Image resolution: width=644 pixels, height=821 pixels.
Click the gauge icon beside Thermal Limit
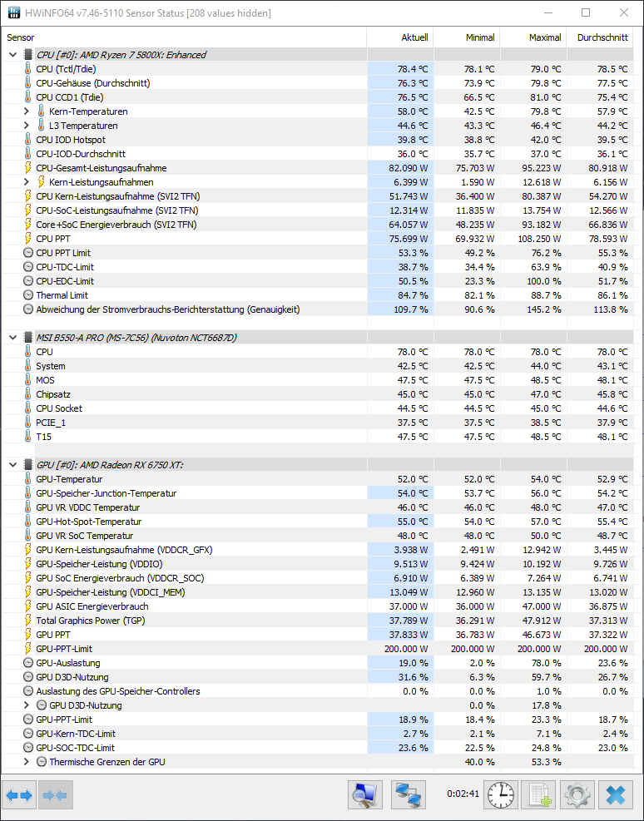(28, 294)
